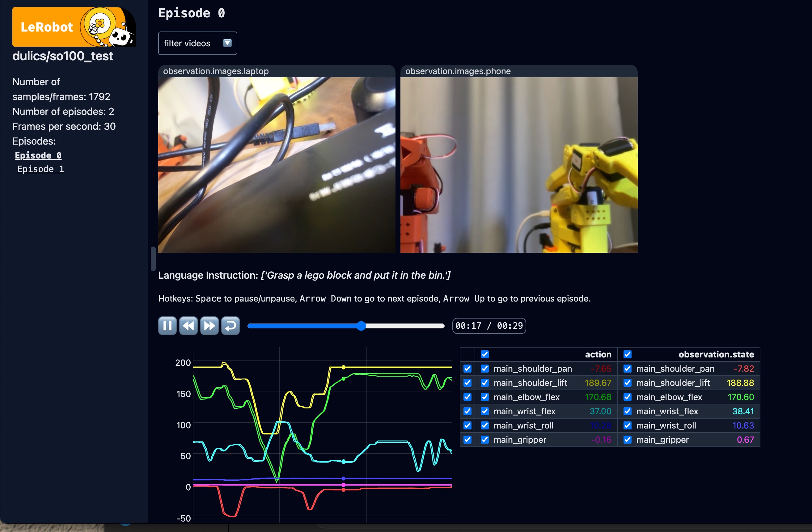Click the fast-forward button
812x532 pixels.
[209, 326]
